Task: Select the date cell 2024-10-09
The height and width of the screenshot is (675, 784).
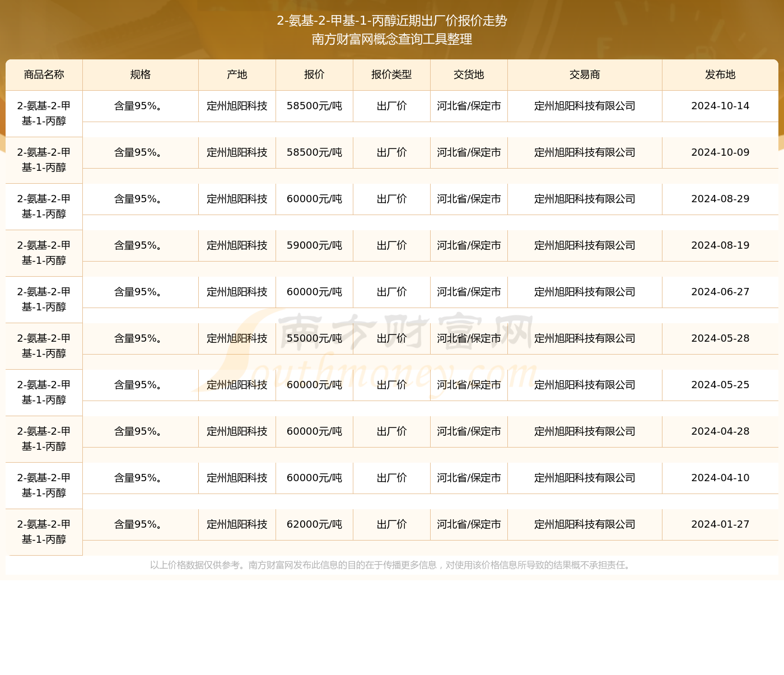Action: [x=720, y=152]
